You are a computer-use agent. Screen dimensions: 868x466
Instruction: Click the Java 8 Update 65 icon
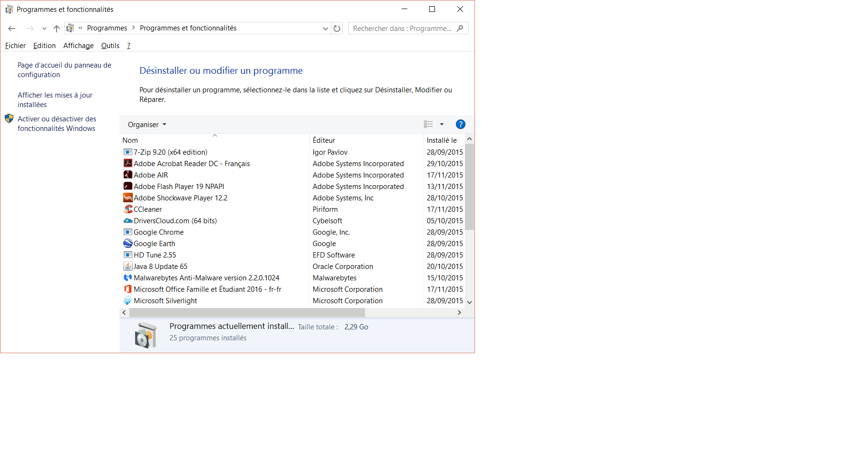(128, 266)
